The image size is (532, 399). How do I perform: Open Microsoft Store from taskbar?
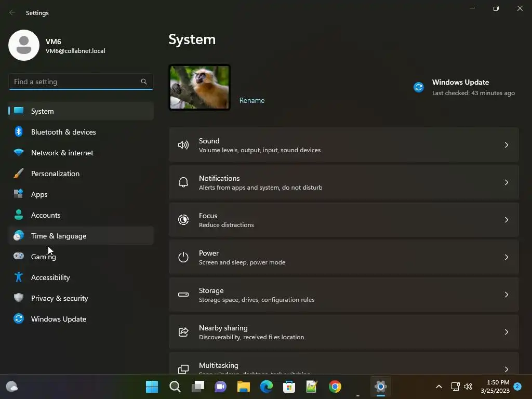pyautogui.click(x=289, y=387)
